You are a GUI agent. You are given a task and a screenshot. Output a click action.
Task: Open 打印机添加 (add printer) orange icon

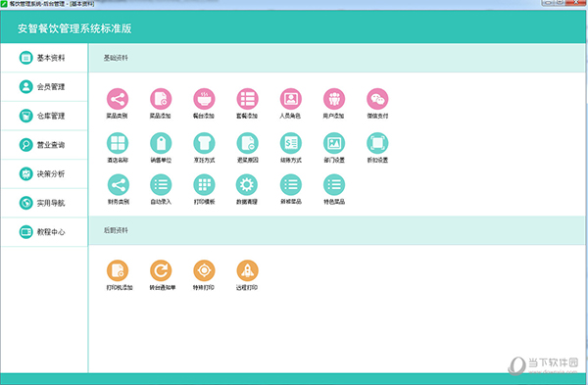click(x=118, y=270)
